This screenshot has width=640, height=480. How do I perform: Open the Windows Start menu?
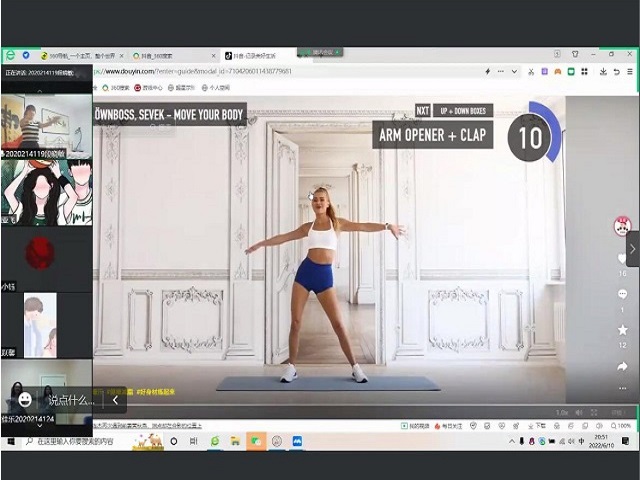click(11, 441)
